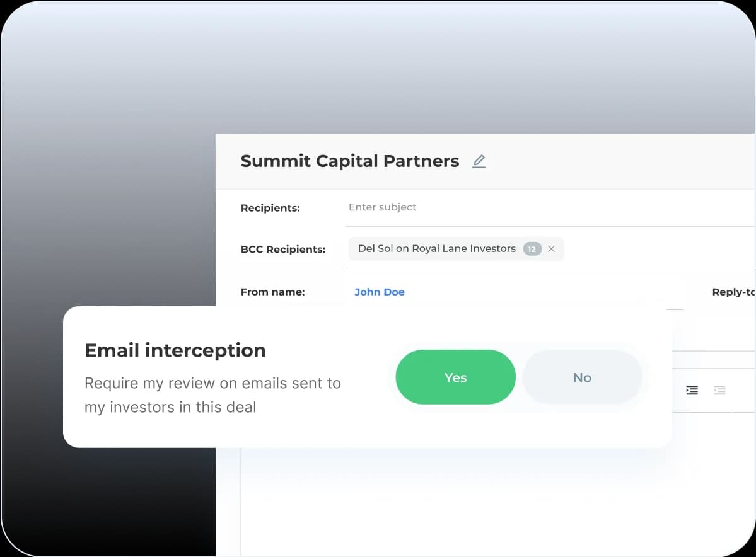Click the 12 investor count badge
Screen dimensions: 756x557
532,249
